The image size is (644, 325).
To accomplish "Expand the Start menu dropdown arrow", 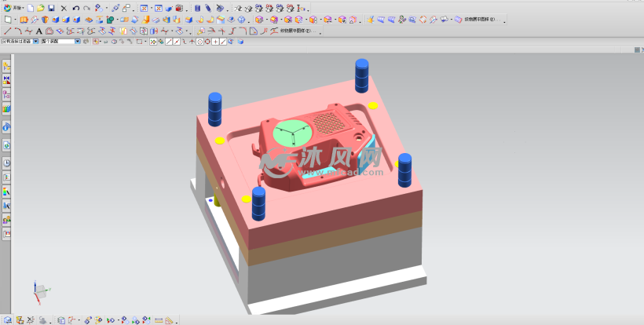I will pyautogui.click(x=23, y=8).
